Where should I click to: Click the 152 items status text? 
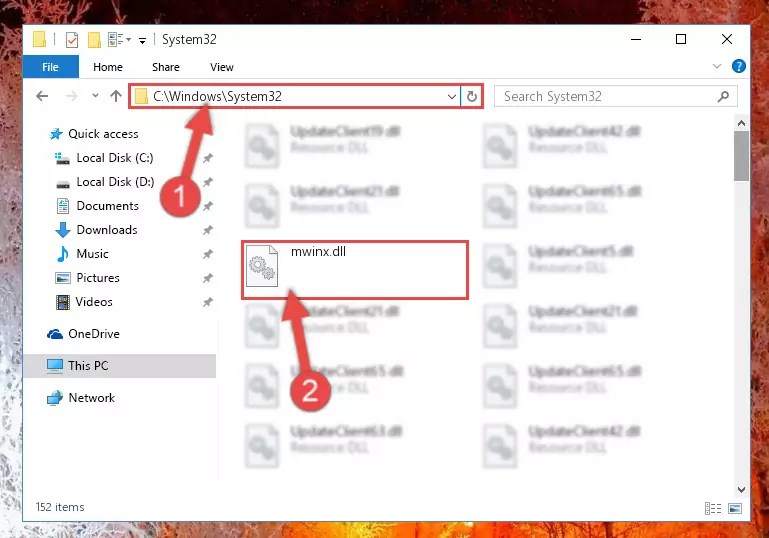click(x=60, y=507)
